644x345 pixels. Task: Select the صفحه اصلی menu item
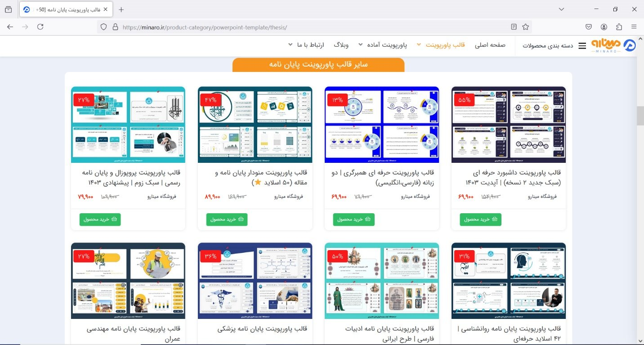click(490, 45)
